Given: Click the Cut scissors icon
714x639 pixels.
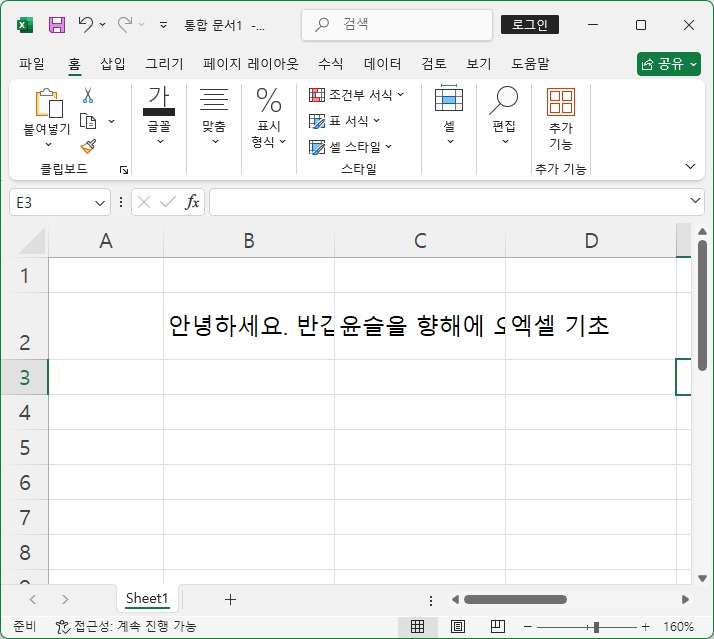Looking at the screenshot, I should tap(88, 96).
